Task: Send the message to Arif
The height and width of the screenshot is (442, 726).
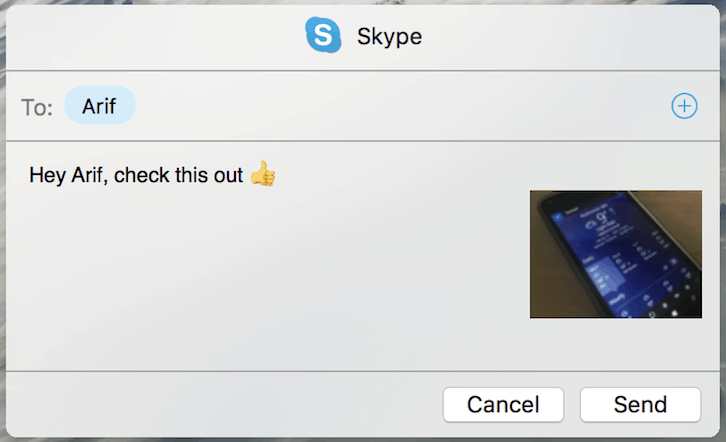Action: [x=640, y=405]
